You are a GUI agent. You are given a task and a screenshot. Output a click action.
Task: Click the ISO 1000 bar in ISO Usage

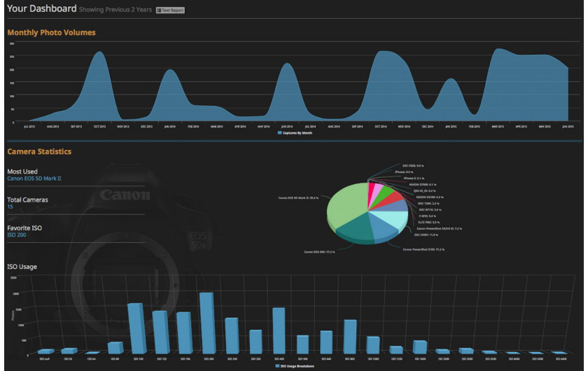[x=374, y=345]
